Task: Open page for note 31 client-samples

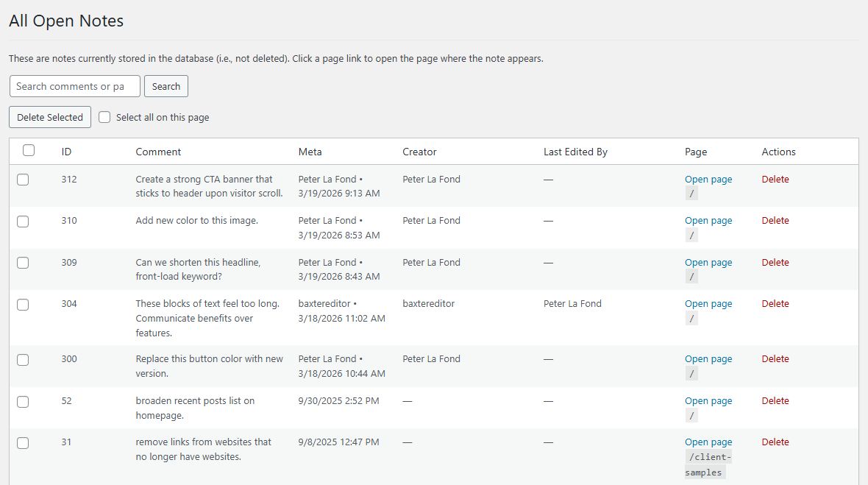Action: point(708,442)
